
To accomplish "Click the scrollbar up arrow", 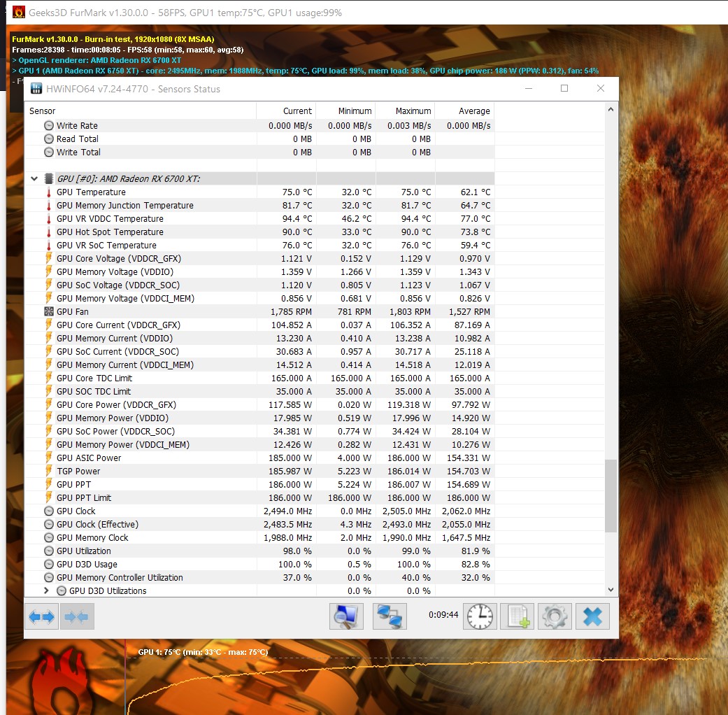I will (x=611, y=110).
